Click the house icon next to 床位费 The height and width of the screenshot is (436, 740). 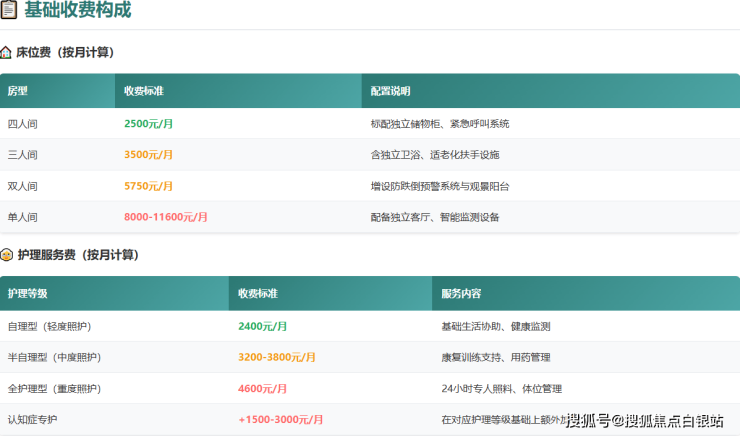tap(7, 52)
